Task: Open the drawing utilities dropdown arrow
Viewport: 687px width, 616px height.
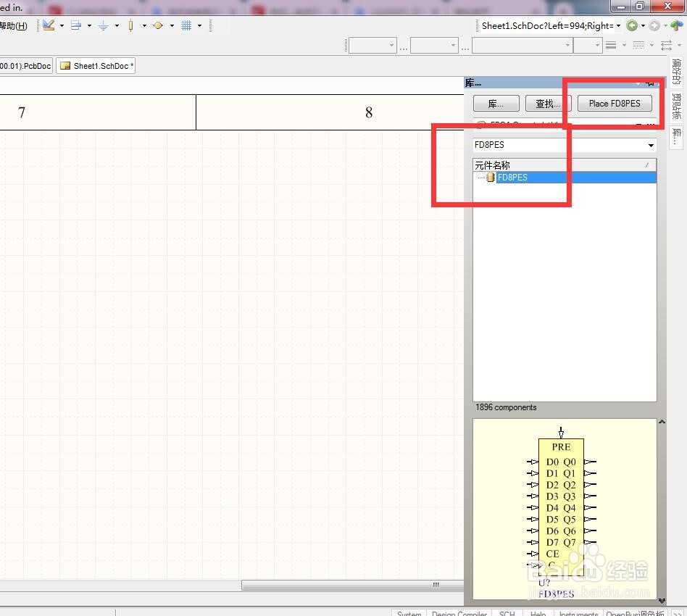Action: coord(62,26)
